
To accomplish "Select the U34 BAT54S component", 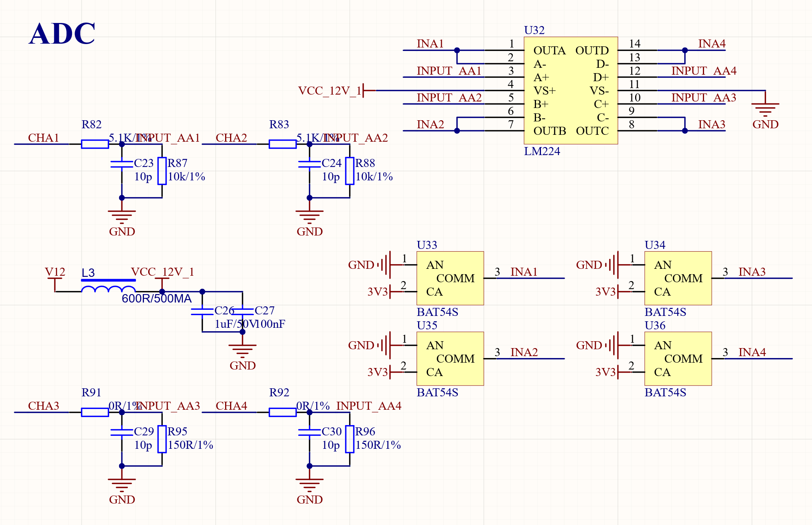I will pos(678,278).
